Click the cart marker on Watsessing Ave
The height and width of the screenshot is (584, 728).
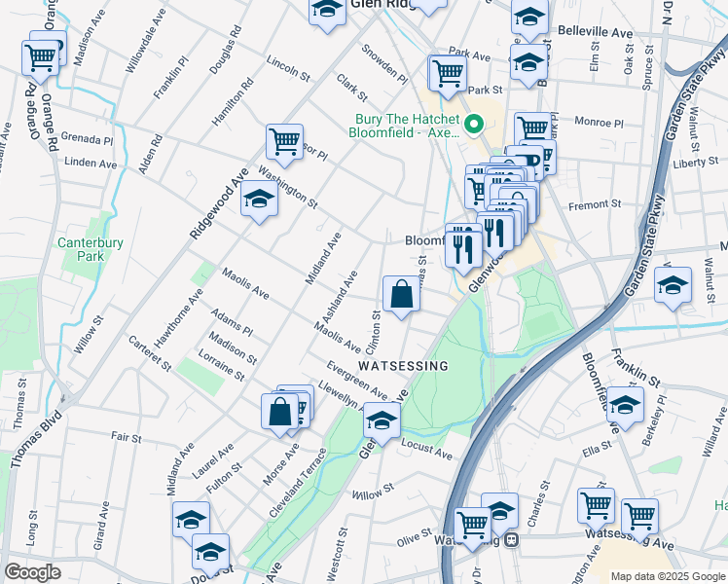point(639,518)
